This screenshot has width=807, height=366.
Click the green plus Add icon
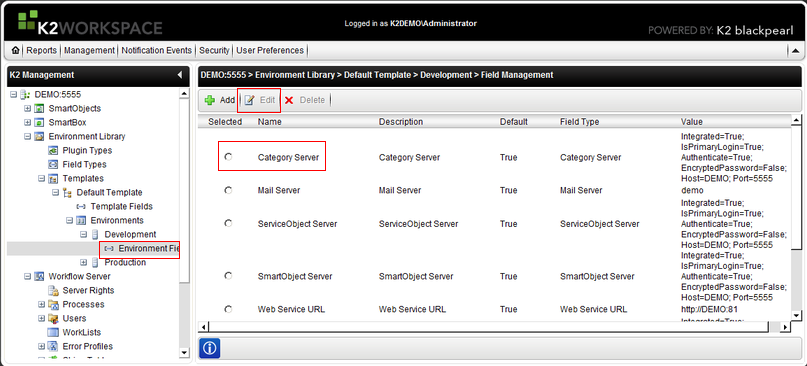pos(209,100)
